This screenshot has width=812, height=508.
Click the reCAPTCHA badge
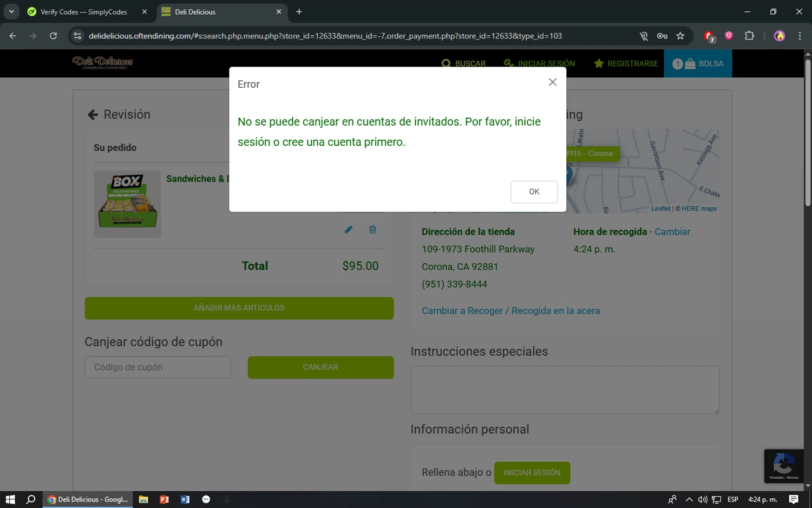(784, 466)
